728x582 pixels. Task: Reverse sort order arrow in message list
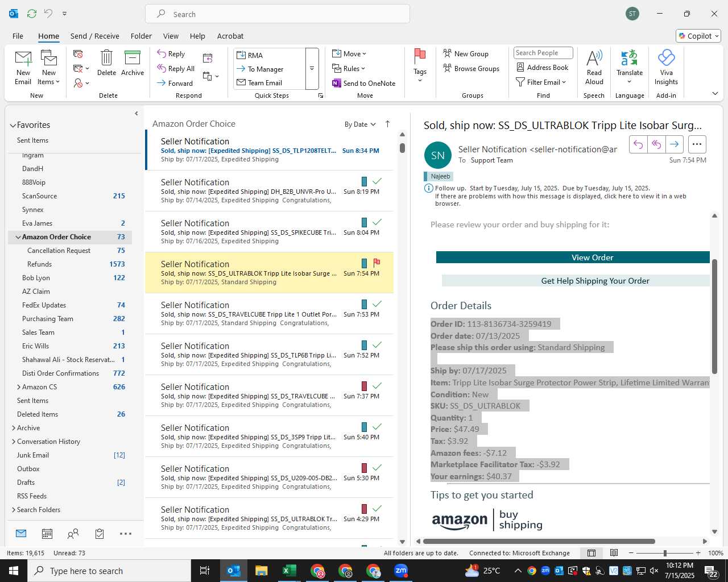[388, 124]
